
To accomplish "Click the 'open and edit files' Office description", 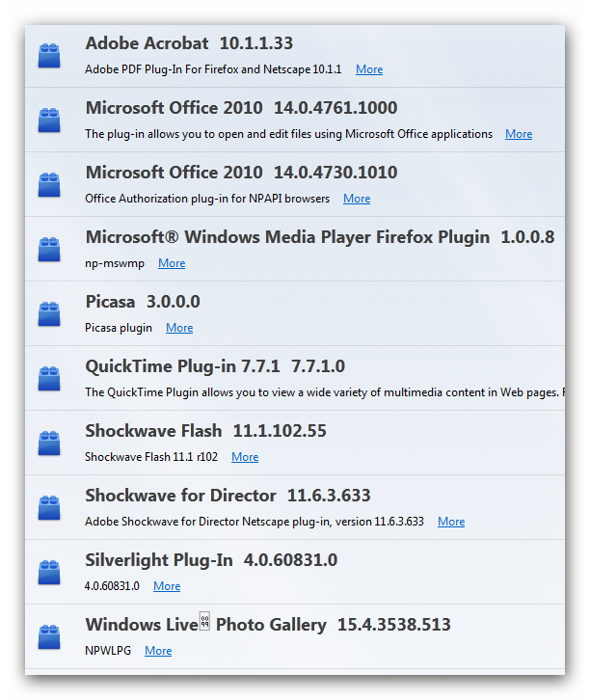I will coord(289,134).
